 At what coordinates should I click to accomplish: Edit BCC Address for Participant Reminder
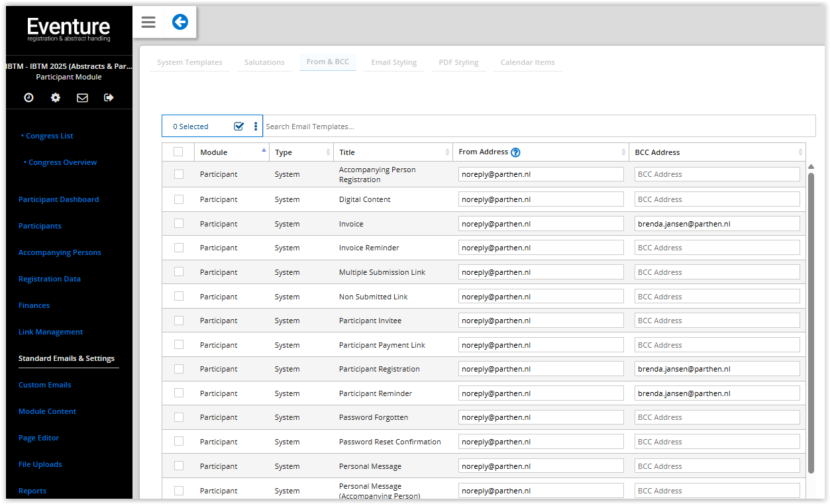coord(717,393)
